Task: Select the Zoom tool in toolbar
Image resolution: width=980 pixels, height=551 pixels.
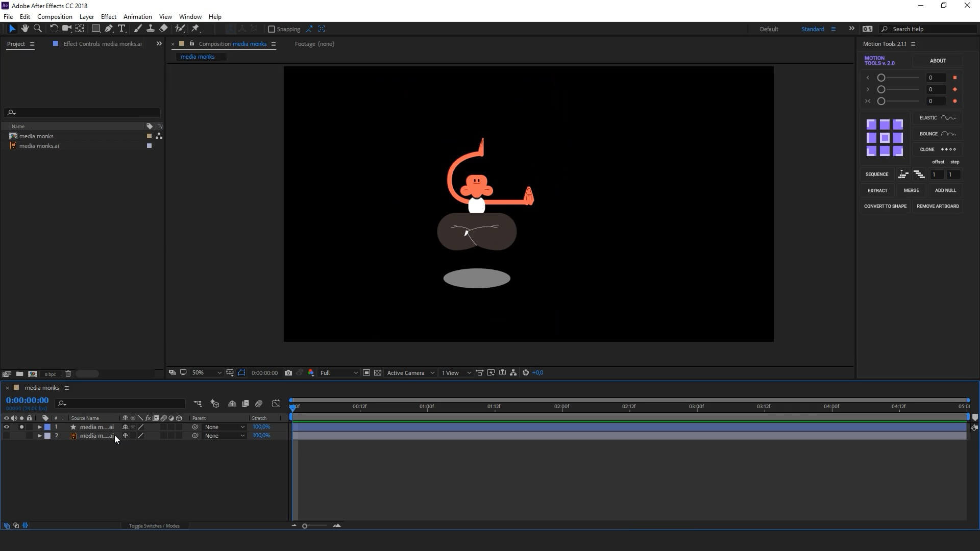Action: (38, 29)
